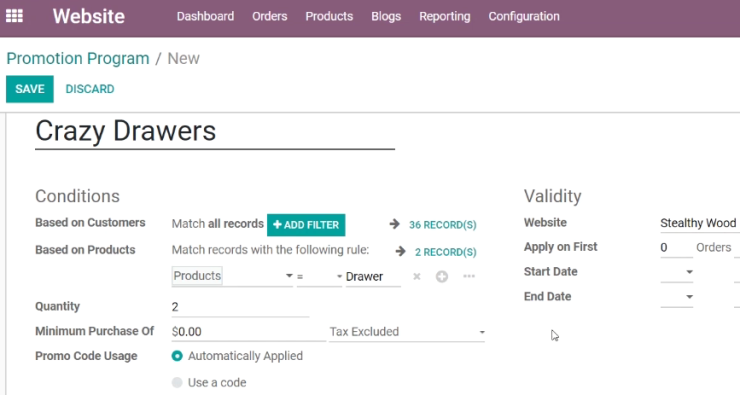Open the Reporting menu

(445, 16)
